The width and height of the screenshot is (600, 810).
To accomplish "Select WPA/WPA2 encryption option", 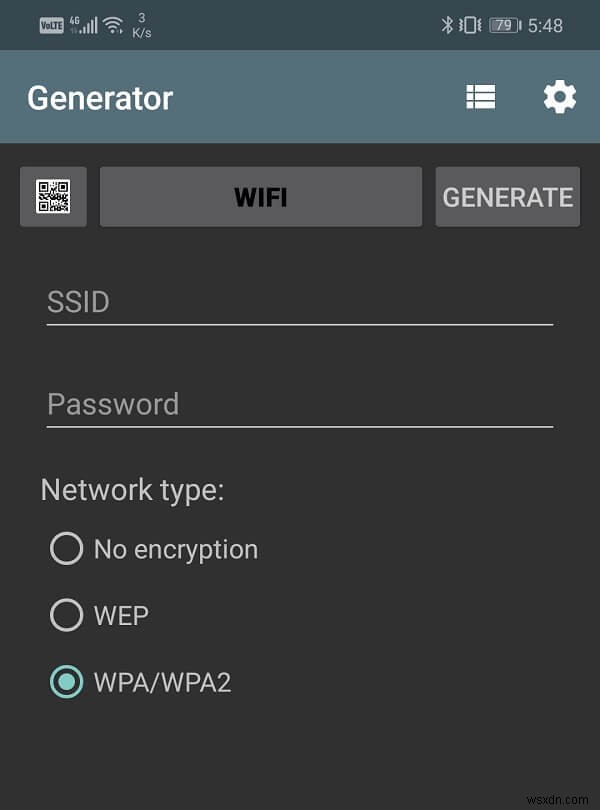I will coord(66,682).
